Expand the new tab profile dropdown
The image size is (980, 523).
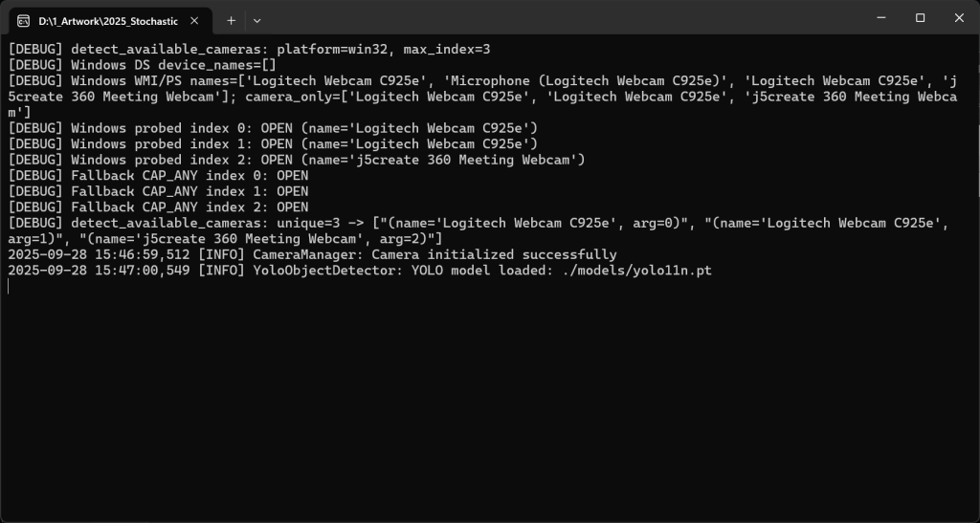pyautogui.click(x=256, y=20)
